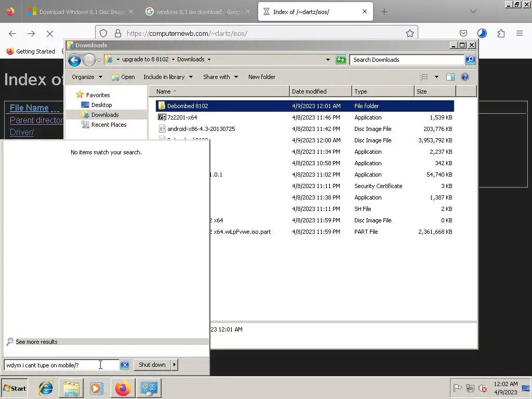
Task: Click the Firefox back arrow button
Action: (x=12, y=34)
